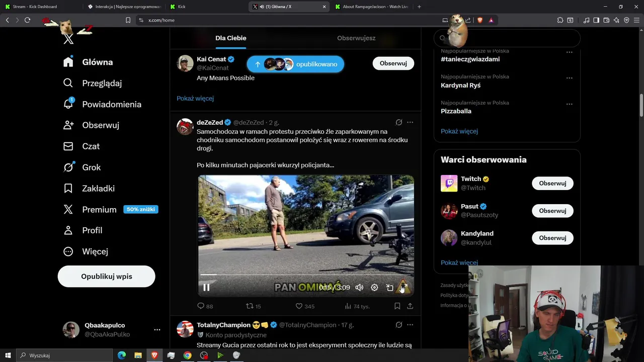Toggle picture-in-picture for the video
The height and width of the screenshot is (362, 644).
(x=389, y=288)
